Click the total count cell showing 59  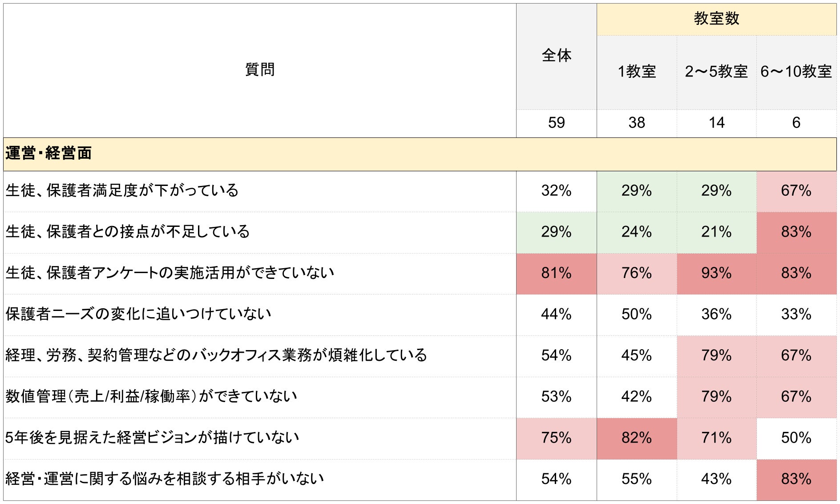(556, 123)
